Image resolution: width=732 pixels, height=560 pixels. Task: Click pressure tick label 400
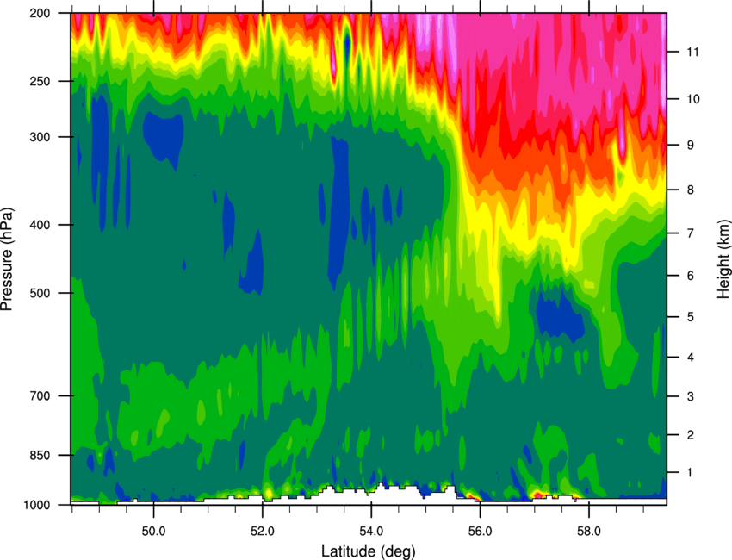pos(40,225)
